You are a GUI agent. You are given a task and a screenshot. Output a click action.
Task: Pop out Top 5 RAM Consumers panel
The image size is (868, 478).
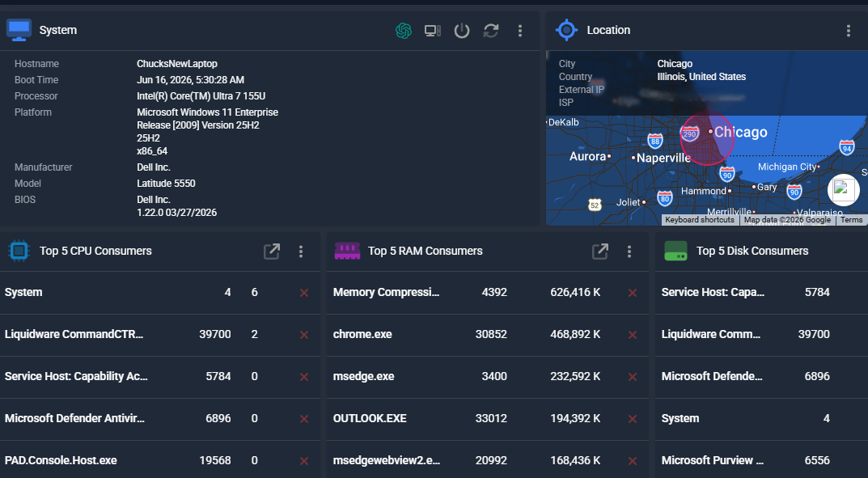pyautogui.click(x=600, y=252)
